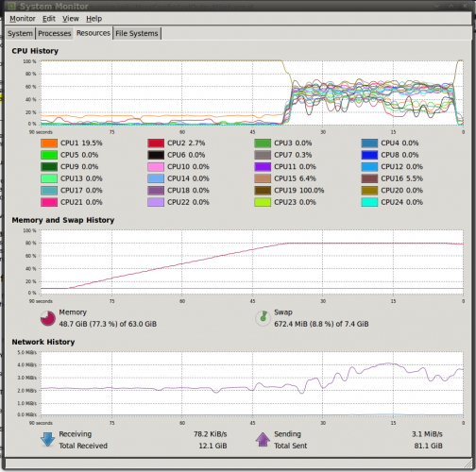476x472 pixels.
Task: Click the CPU16 maroon color swatch
Action: pos(369,178)
